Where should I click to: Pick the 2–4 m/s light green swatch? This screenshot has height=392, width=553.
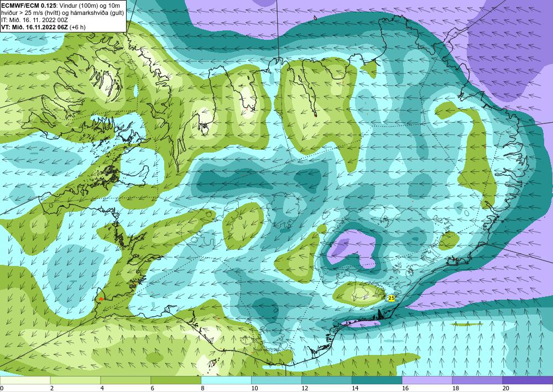tap(75, 380)
